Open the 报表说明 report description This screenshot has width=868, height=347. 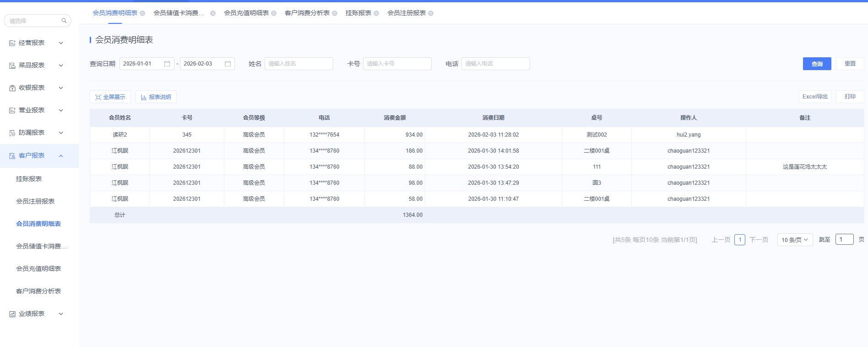[x=156, y=97]
